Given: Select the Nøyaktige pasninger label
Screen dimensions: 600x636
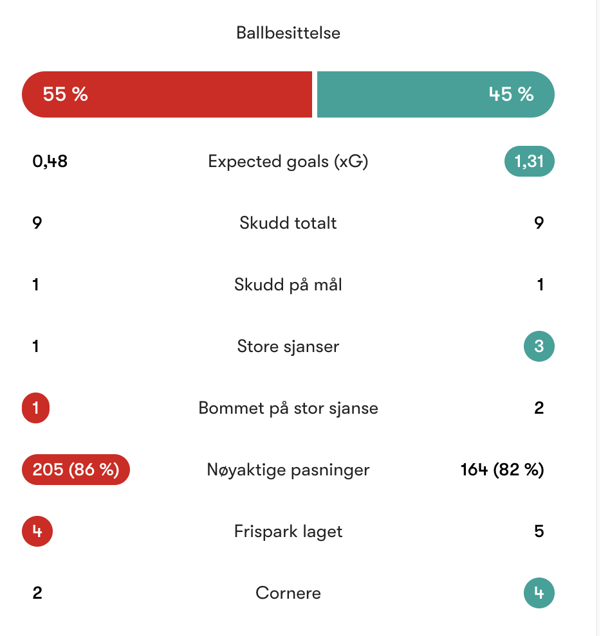Looking at the screenshot, I should pos(288,470).
